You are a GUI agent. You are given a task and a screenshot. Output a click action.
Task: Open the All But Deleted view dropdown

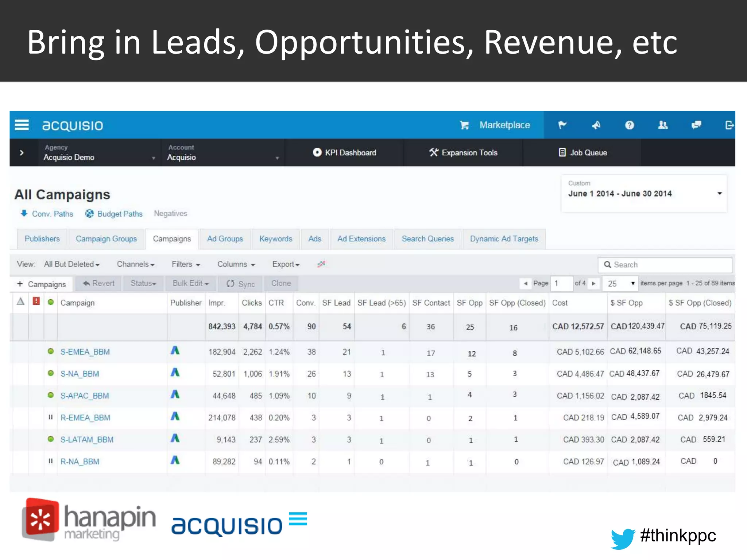(x=72, y=264)
